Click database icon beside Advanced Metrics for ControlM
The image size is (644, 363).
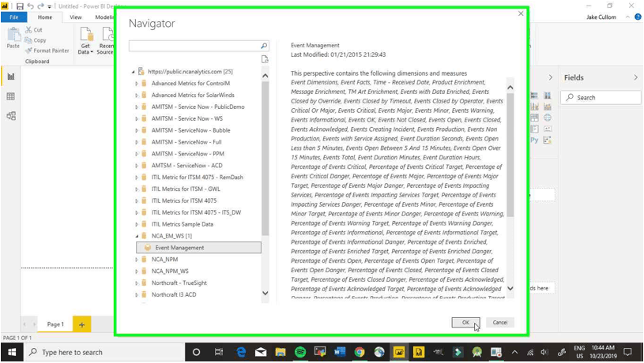point(144,84)
